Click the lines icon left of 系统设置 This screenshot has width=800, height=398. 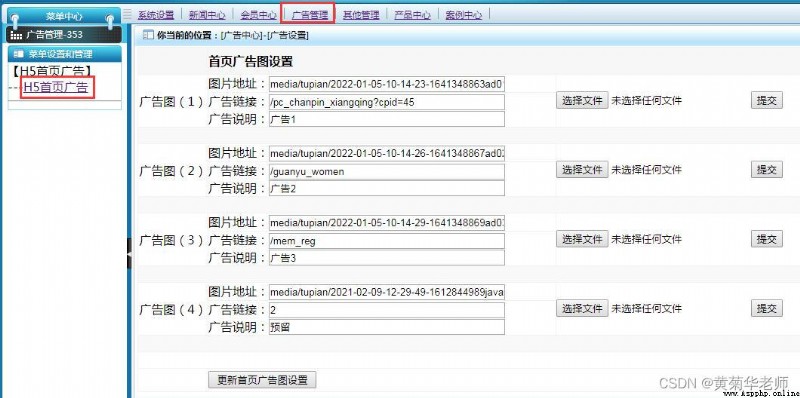click(128, 15)
